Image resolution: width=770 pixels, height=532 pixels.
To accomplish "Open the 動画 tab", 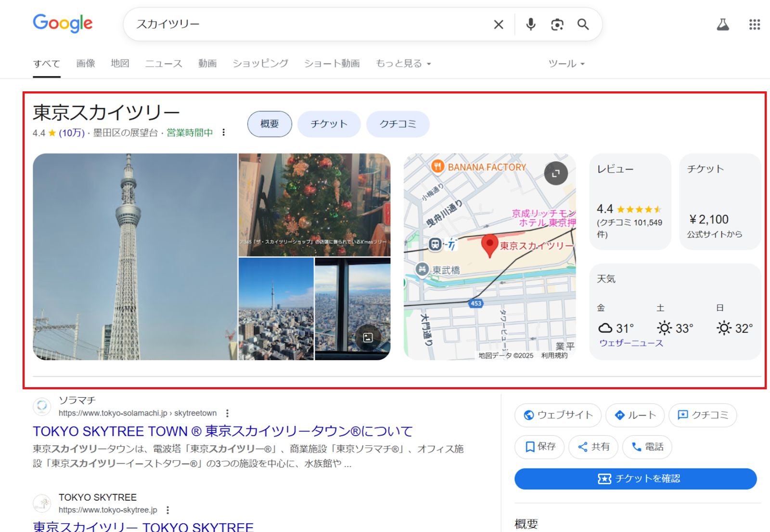I will pyautogui.click(x=207, y=63).
